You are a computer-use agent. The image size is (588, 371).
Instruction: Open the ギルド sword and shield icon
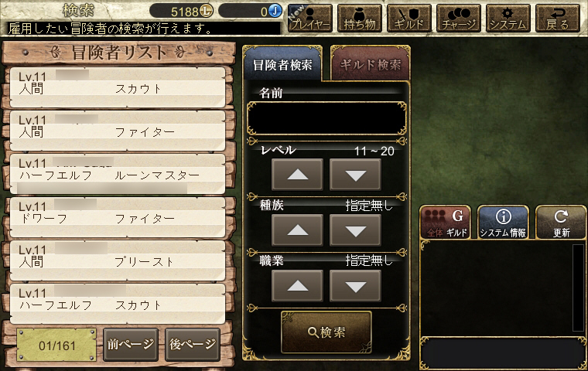click(409, 19)
